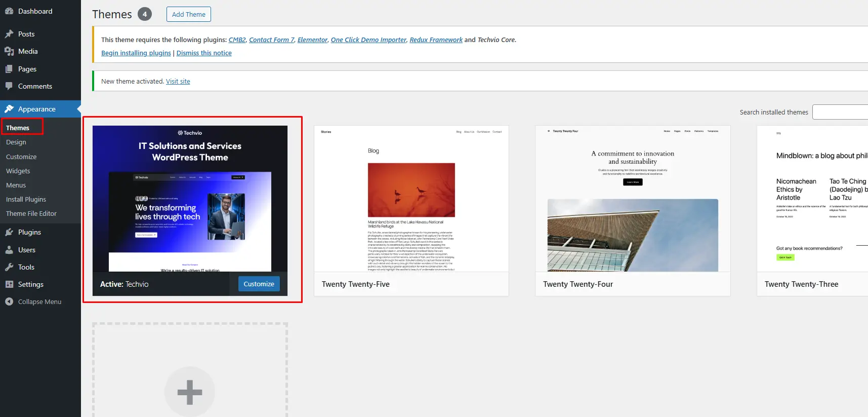Viewport: 868px width, 417px height.
Task: Open the Users person icon
Action: [9, 250]
